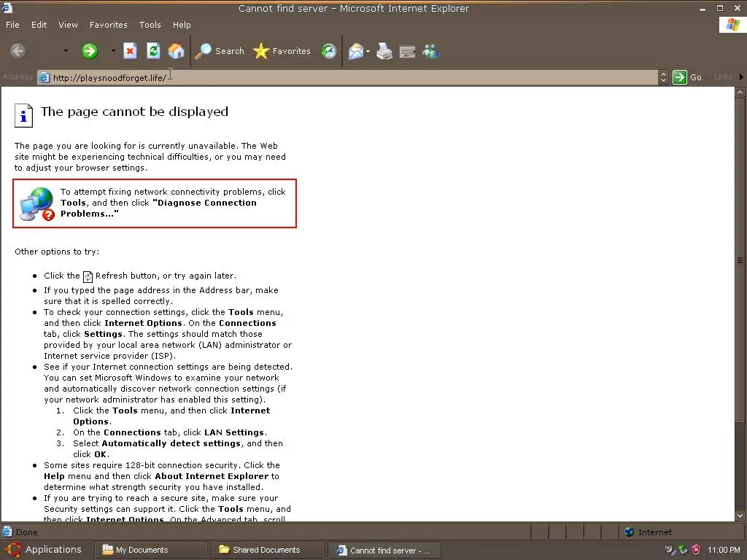Image resolution: width=747 pixels, height=560 pixels.
Task: Select Cannot find server taskbar button
Action: click(x=384, y=551)
